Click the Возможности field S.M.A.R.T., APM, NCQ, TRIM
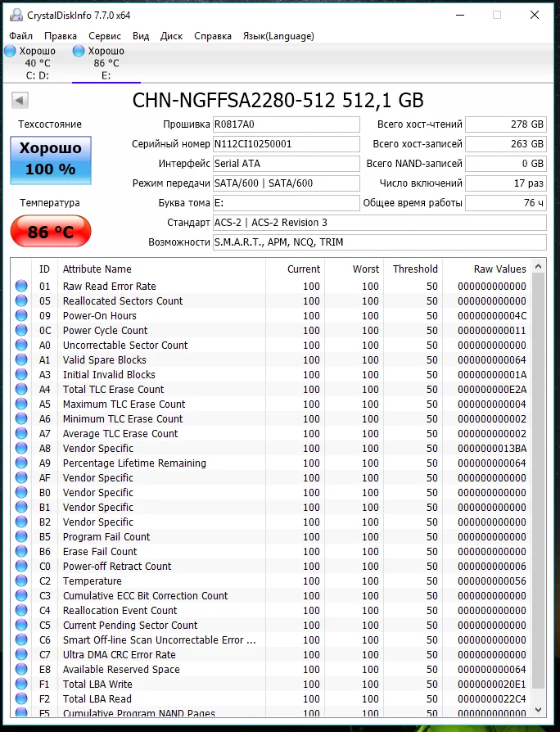 click(x=379, y=242)
